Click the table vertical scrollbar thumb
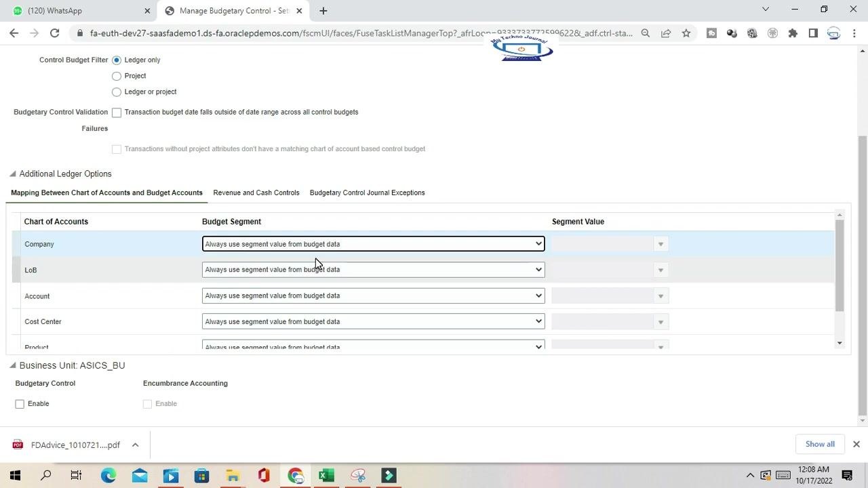 point(840,265)
